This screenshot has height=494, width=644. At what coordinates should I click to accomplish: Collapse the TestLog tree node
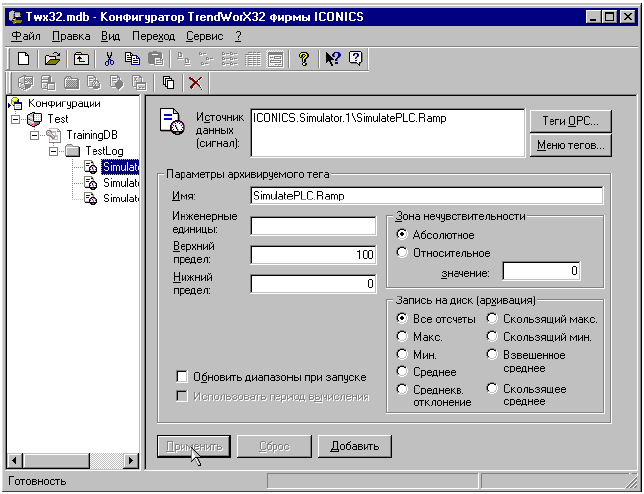click(53, 152)
